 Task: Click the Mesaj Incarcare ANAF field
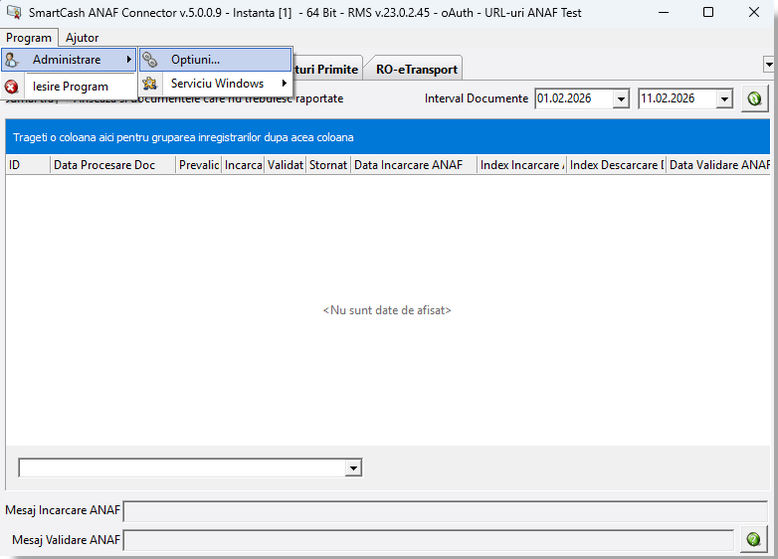point(445,511)
